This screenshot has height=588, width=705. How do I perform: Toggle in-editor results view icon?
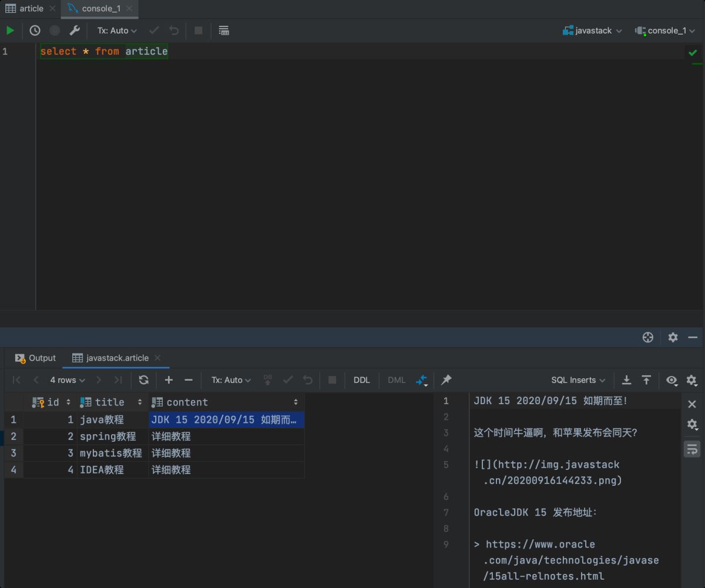tap(223, 31)
